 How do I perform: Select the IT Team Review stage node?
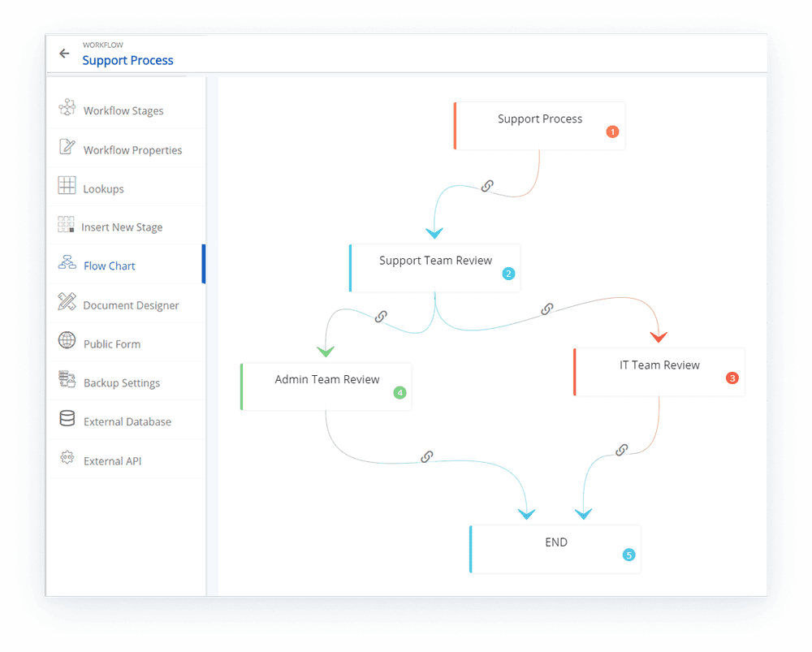[x=659, y=371]
